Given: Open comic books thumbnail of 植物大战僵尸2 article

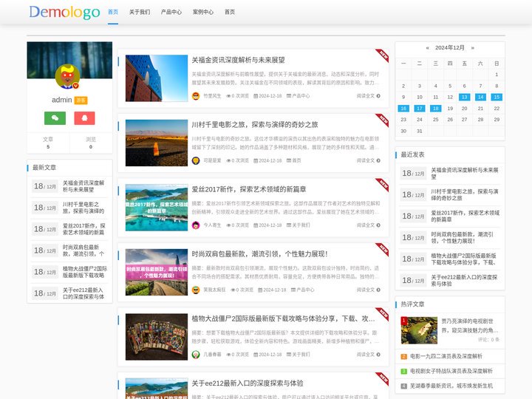Looking at the screenshot, I should (157, 337).
